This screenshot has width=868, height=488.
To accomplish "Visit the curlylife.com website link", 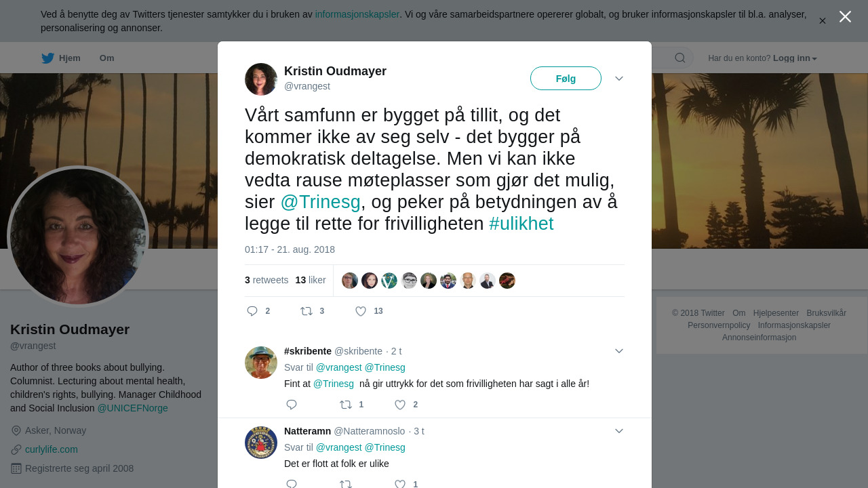I will [52, 449].
